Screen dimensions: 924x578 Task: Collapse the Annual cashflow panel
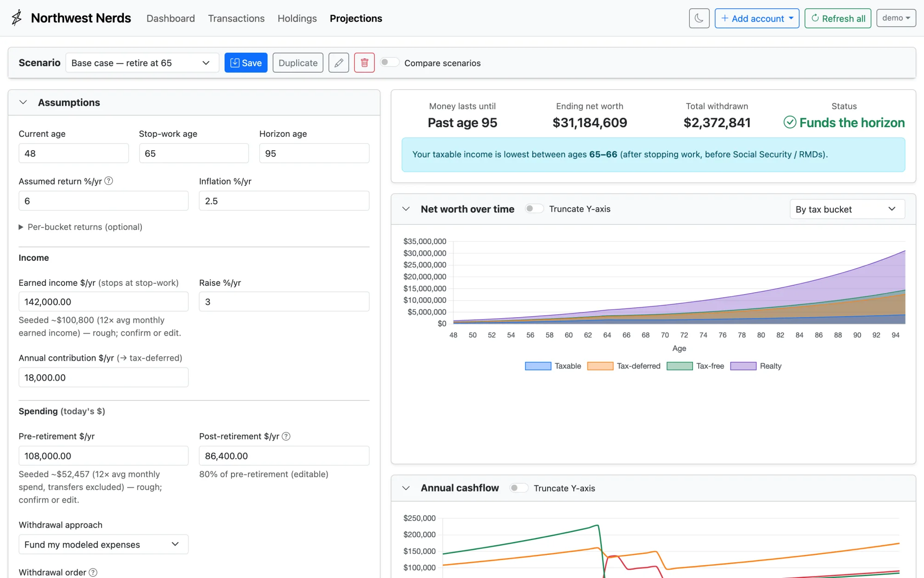(x=406, y=488)
